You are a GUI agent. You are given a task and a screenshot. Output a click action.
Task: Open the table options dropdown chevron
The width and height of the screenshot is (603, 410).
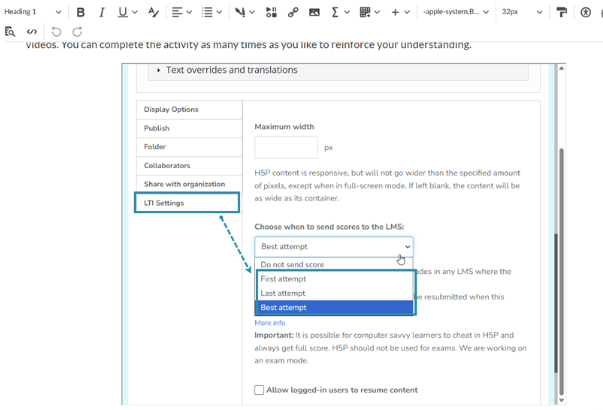[x=377, y=12]
